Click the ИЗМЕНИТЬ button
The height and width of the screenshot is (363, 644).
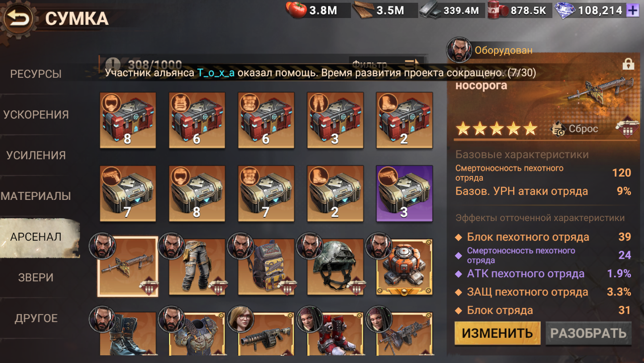click(x=498, y=333)
